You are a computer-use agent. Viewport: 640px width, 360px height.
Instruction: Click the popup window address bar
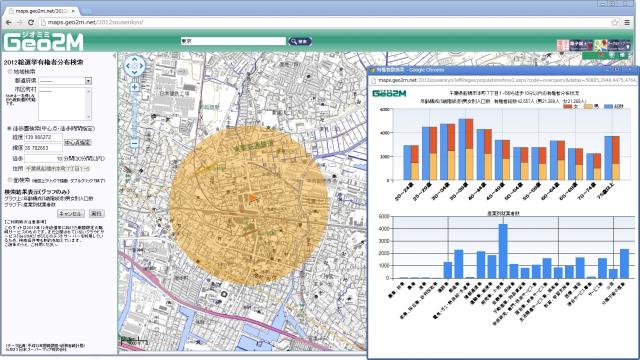click(x=503, y=80)
